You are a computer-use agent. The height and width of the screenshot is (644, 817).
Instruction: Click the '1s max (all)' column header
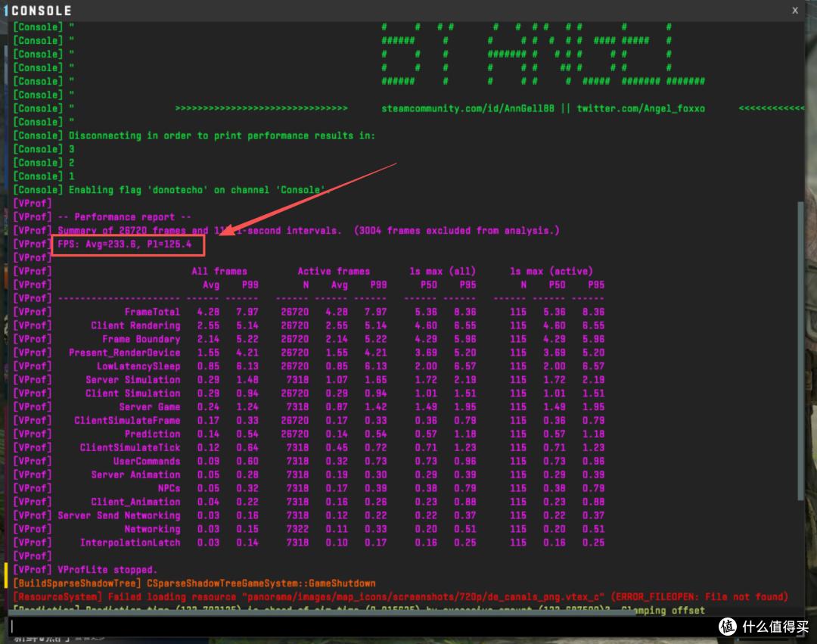click(x=443, y=271)
